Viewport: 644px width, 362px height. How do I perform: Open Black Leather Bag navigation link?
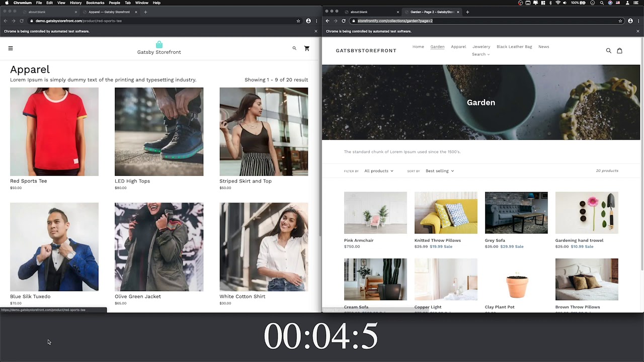click(x=514, y=47)
